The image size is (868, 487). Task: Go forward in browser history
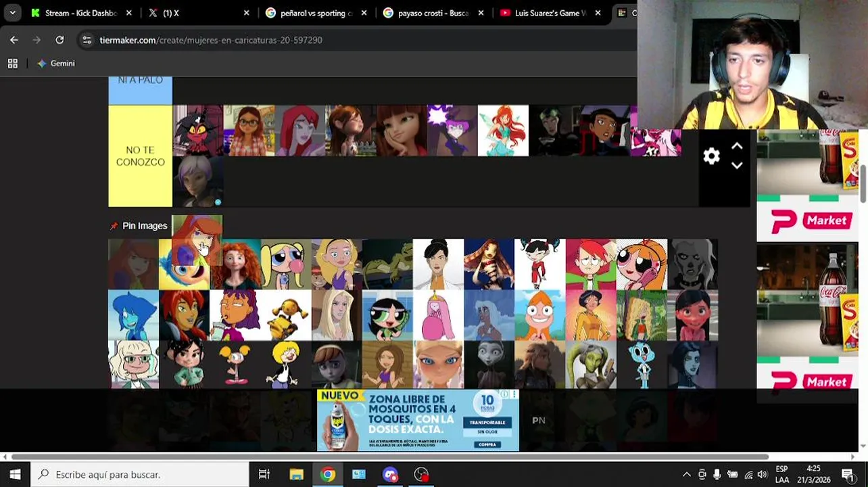point(37,40)
